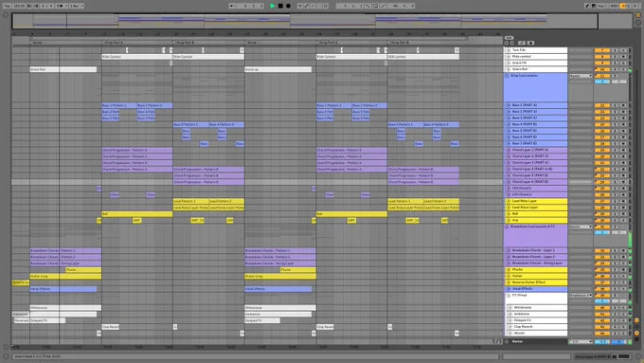644x363 pixels.
Task: Unfold the Woosh track
Action: 510,333
